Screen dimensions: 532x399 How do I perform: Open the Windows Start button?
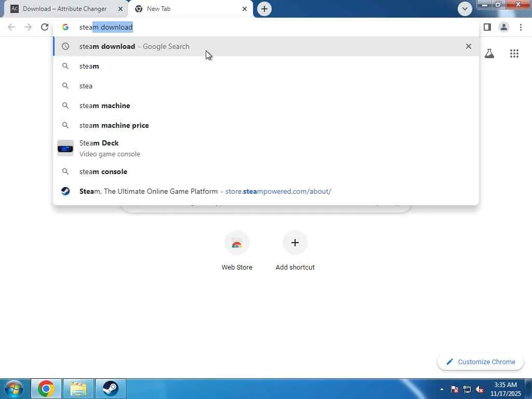(14, 389)
